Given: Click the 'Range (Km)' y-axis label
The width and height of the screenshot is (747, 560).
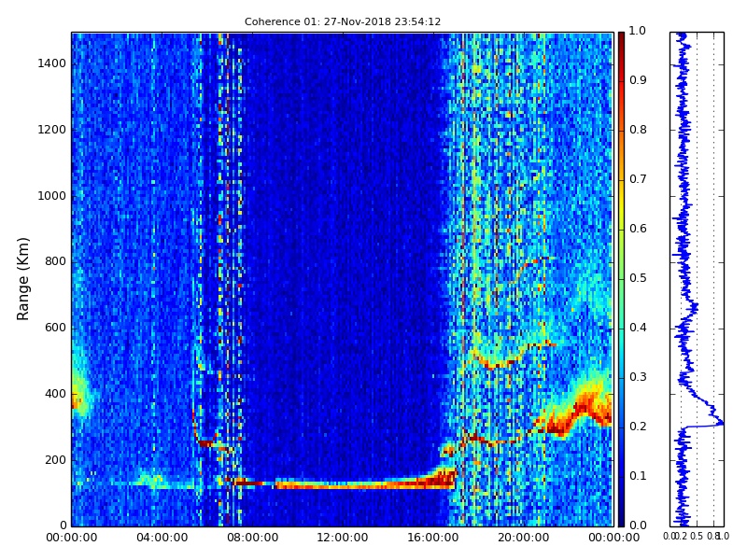Looking at the screenshot, I should pyautogui.click(x=22, y=279).
